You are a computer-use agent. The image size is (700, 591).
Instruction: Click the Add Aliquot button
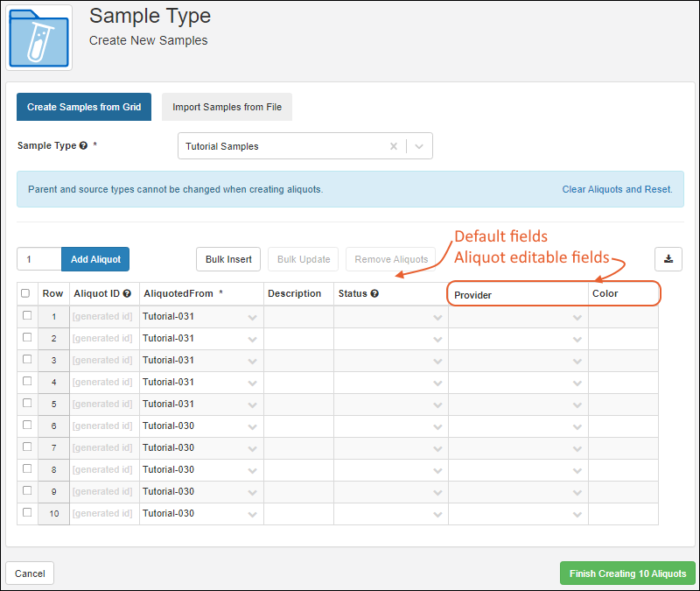coord(95,259)
